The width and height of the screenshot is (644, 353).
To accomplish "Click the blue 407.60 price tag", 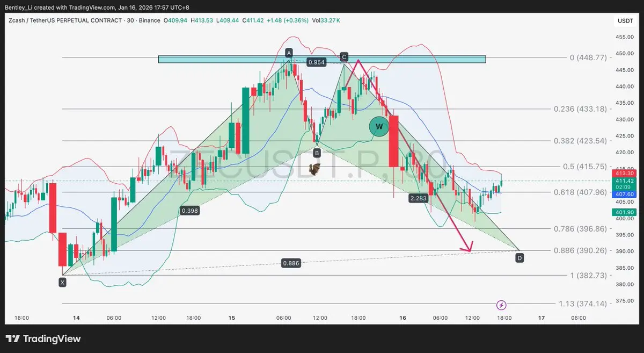I will pyautogui.click(x=624, y=194).
